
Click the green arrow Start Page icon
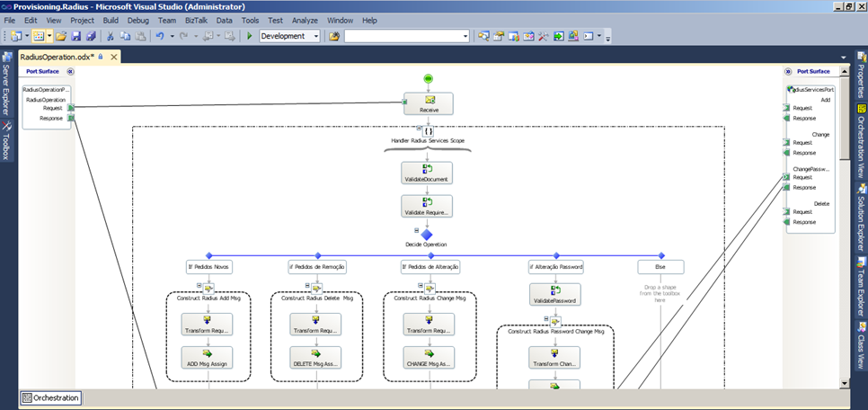tap(558, 36)
